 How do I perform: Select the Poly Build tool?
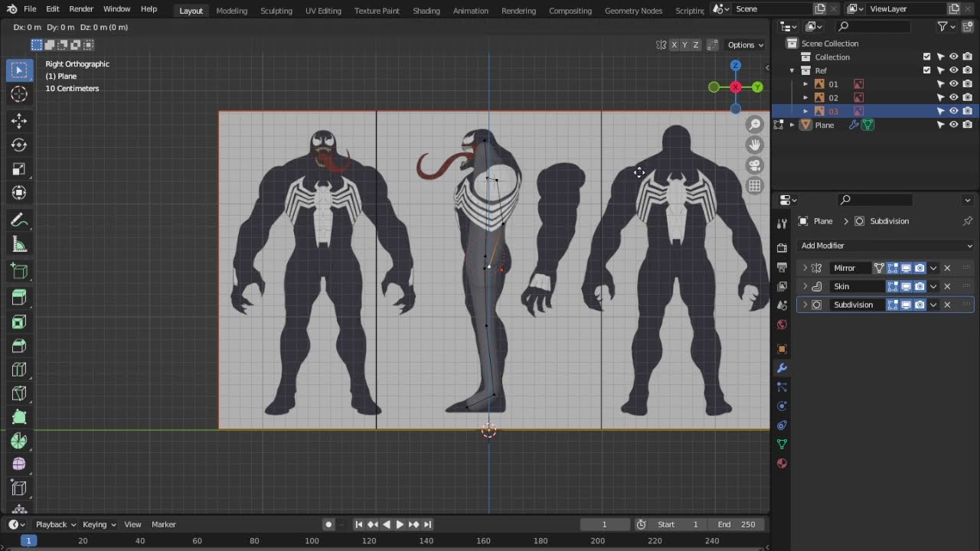coord(19,417)
